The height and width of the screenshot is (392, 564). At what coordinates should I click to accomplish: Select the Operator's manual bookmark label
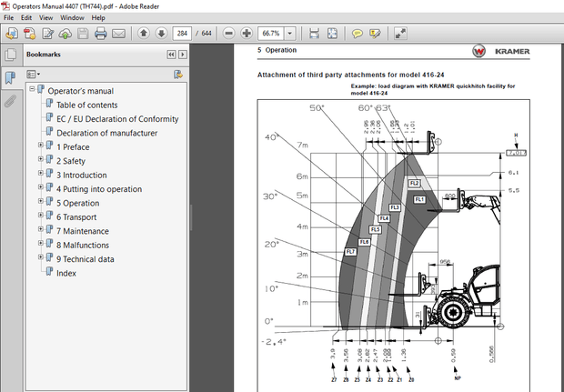(x=81, y=91)
